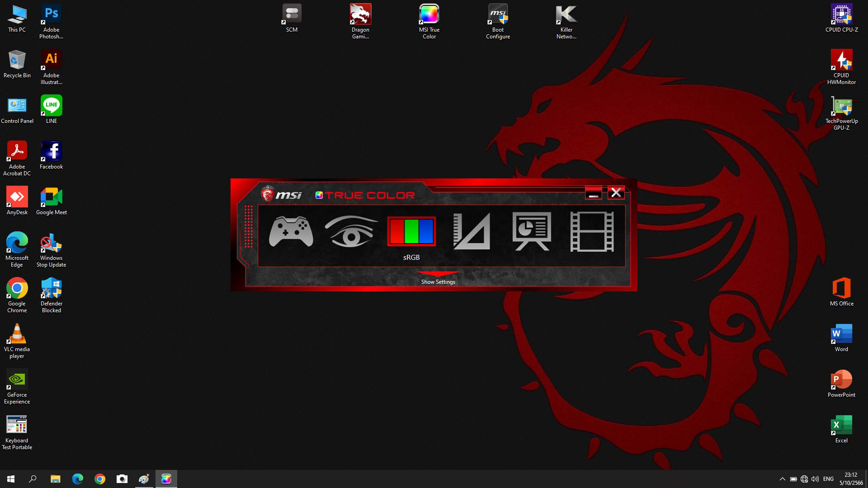Select the Adobe Illustrator shortcut

tap(51, 67)
